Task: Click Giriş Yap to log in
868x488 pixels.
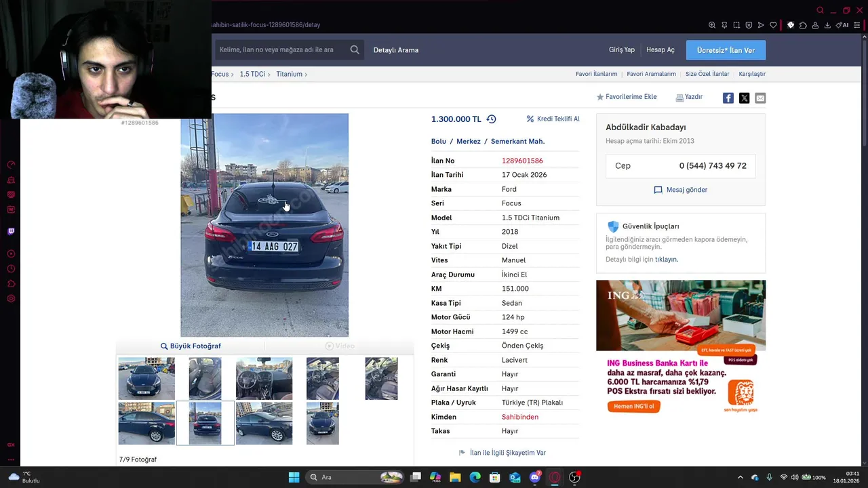Action: [622, 50]
